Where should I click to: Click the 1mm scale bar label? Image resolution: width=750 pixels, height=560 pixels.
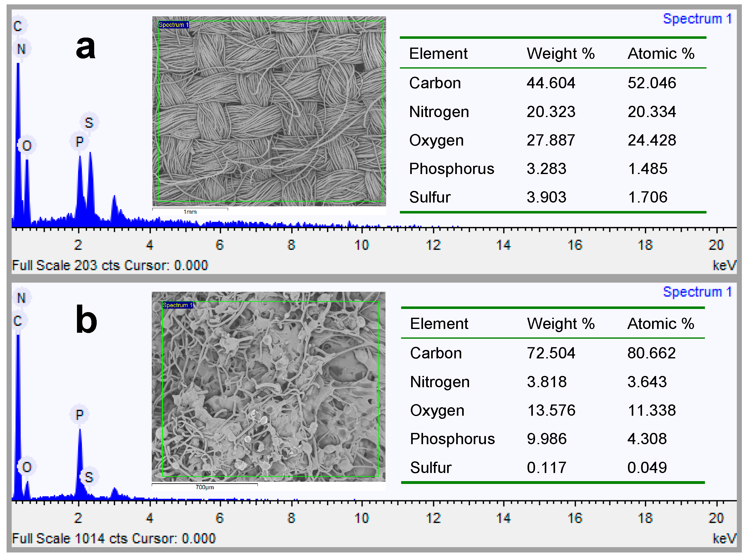[x=190, y=212]
